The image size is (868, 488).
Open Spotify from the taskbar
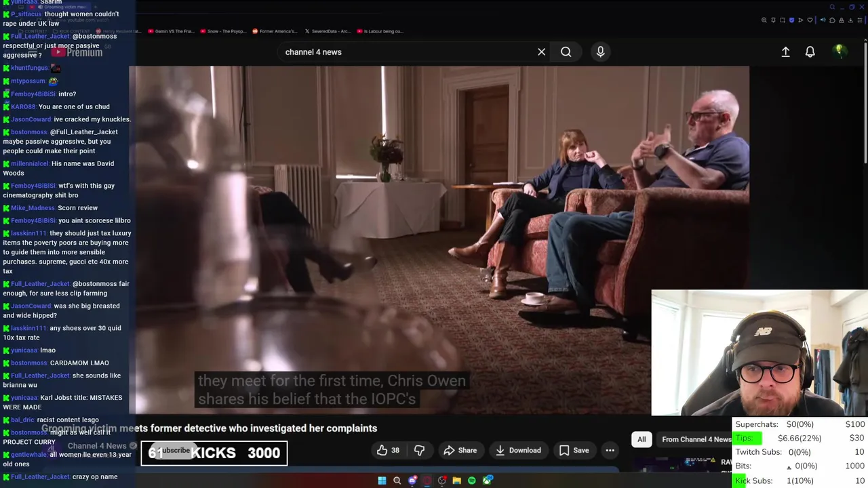(x=472, y=481)
